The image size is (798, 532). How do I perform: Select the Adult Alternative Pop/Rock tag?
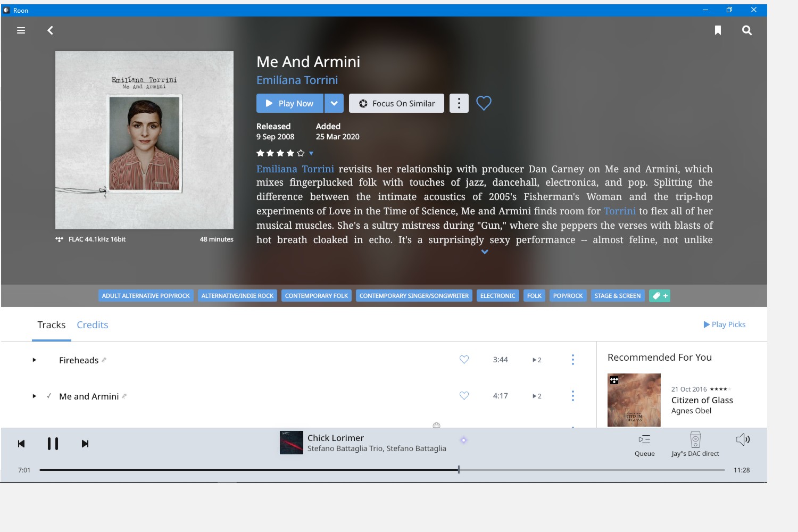(146, 296)
